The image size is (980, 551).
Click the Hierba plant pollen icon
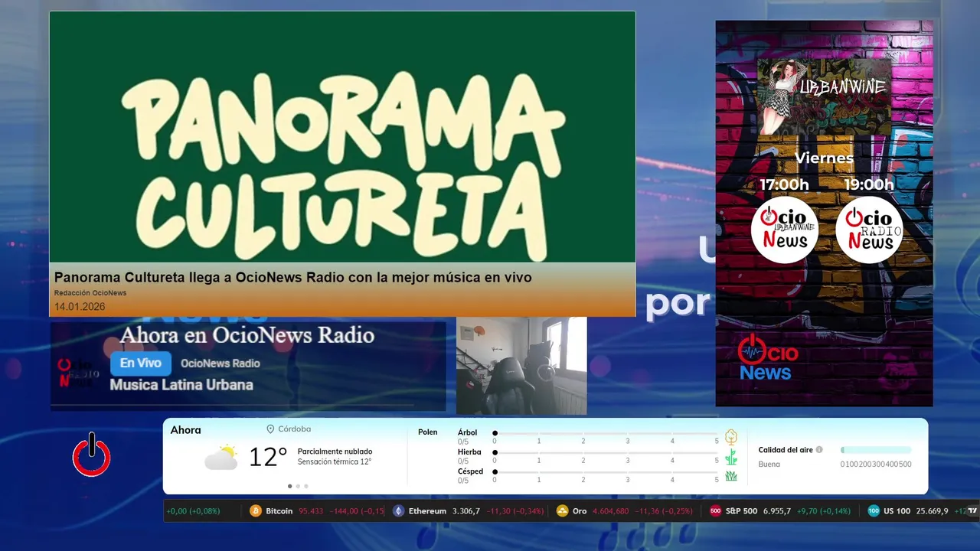731,457
